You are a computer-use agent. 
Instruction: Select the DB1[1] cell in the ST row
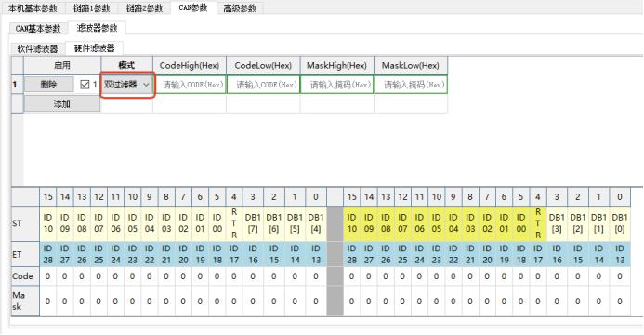point(598,223)
